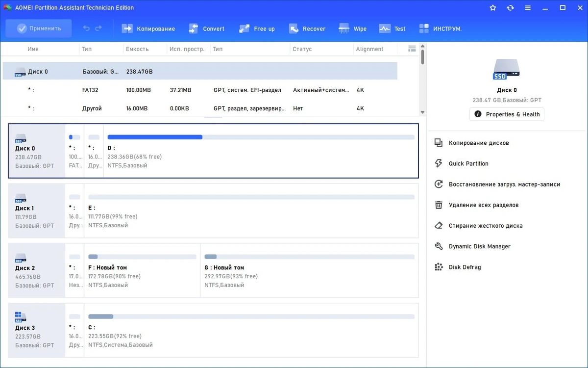This screenshot has height=368, width=588.
Task: Open the Test tool
Action: 392,29
